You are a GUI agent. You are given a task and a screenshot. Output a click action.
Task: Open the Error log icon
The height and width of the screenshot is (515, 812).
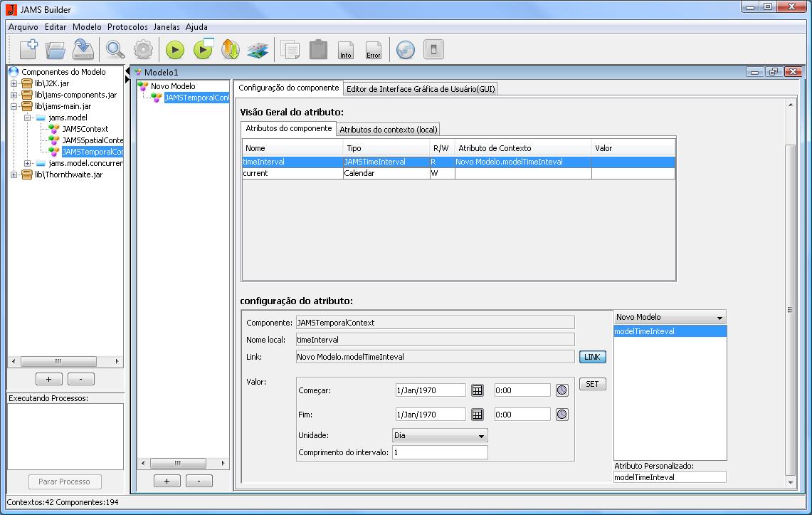374,51
